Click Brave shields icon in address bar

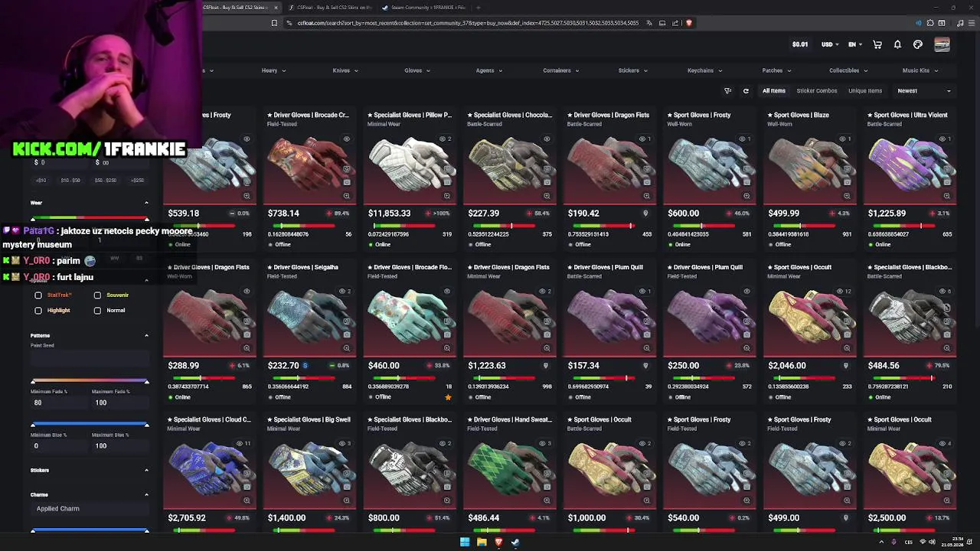(688, 23)
